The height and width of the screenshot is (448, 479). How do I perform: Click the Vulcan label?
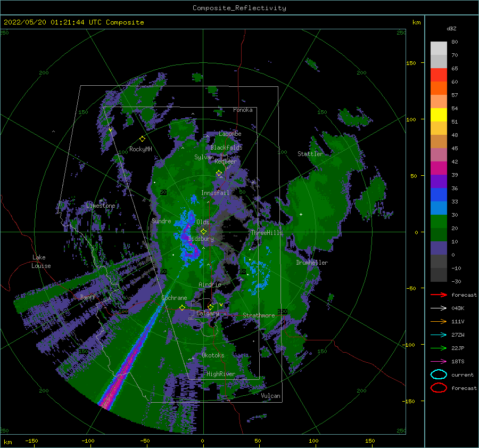(270, 396)
